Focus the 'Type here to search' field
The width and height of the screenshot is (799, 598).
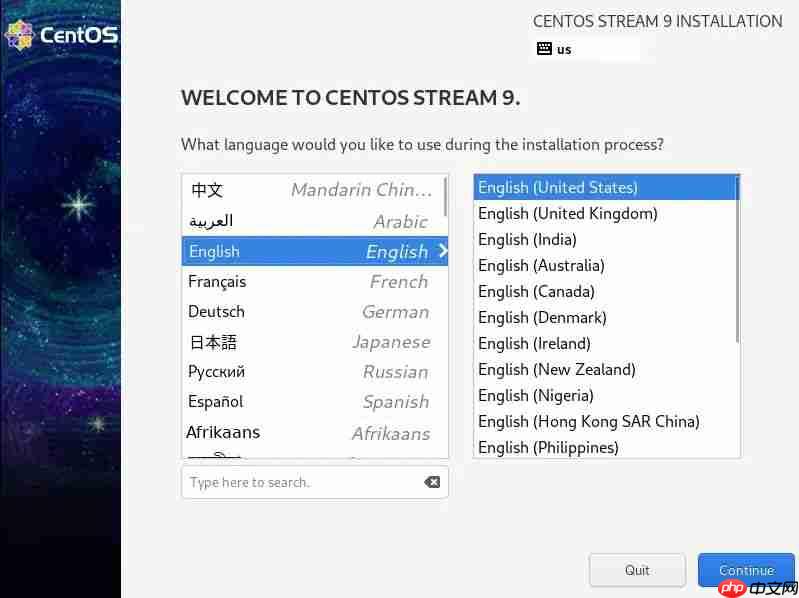pyautogui.click(x=315, y=482)
